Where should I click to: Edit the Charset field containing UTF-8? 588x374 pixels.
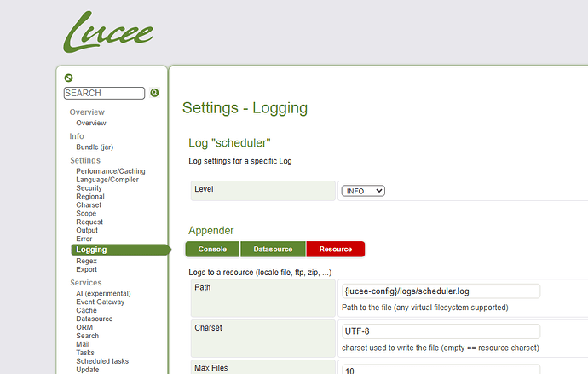[x=441, y=331]
